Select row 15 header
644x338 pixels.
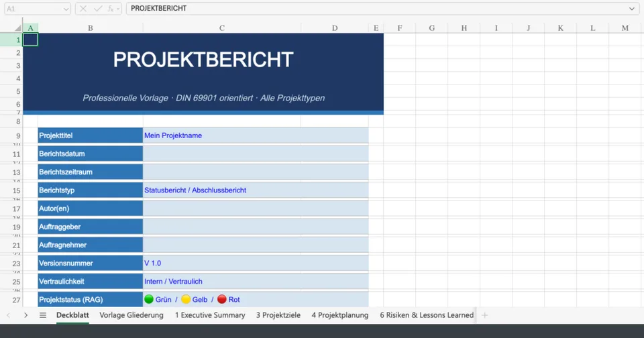pyautogui.click(x=11, y=190)
